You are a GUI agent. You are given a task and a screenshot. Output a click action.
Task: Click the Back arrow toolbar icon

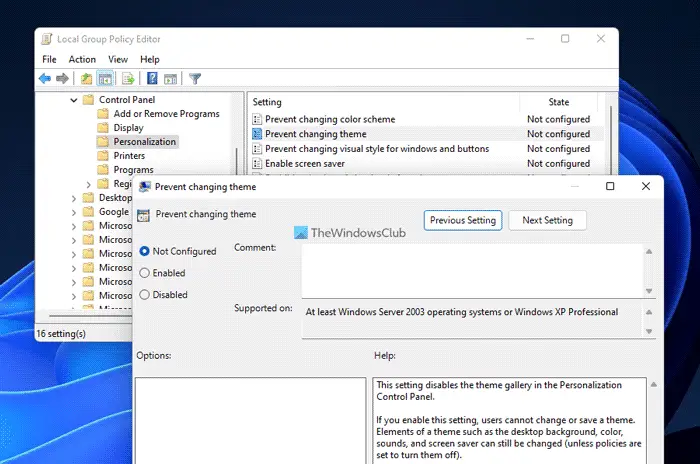click(45, 78)
